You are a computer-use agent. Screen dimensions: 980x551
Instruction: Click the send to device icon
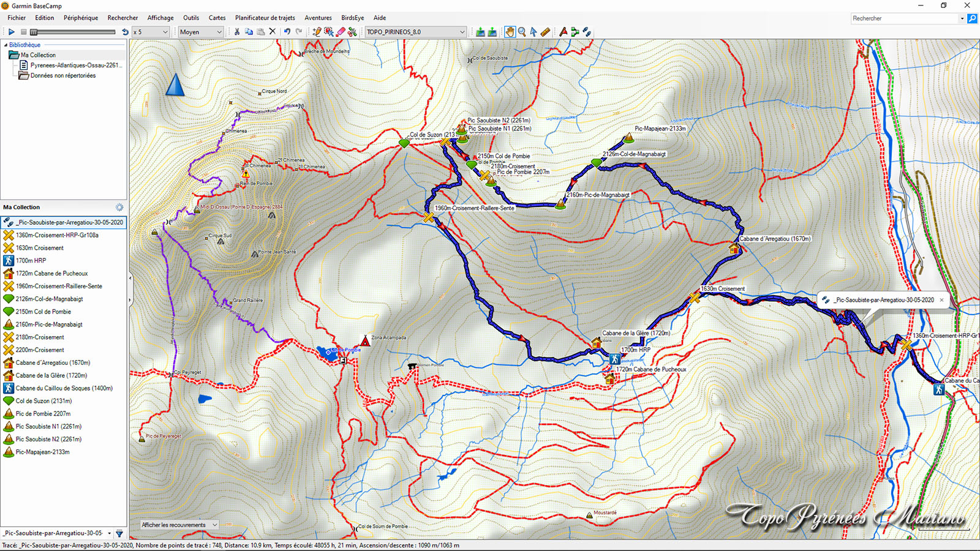(x=480, y=32)
